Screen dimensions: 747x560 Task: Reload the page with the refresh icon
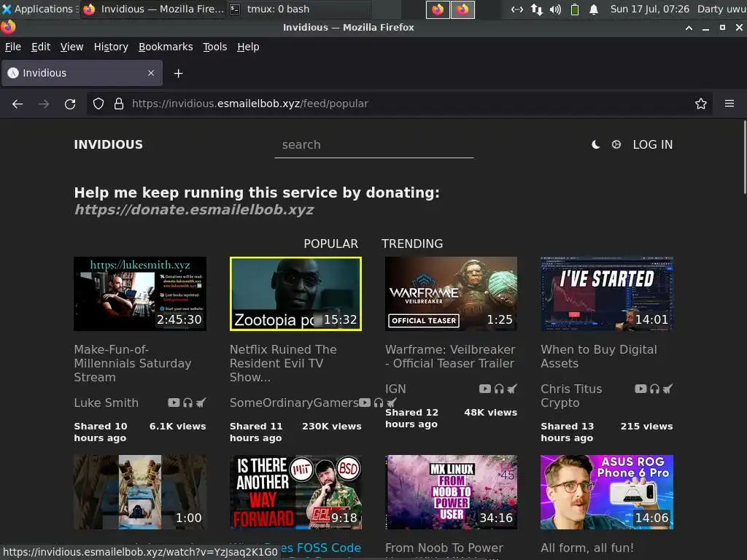click(x=70, y=104)
